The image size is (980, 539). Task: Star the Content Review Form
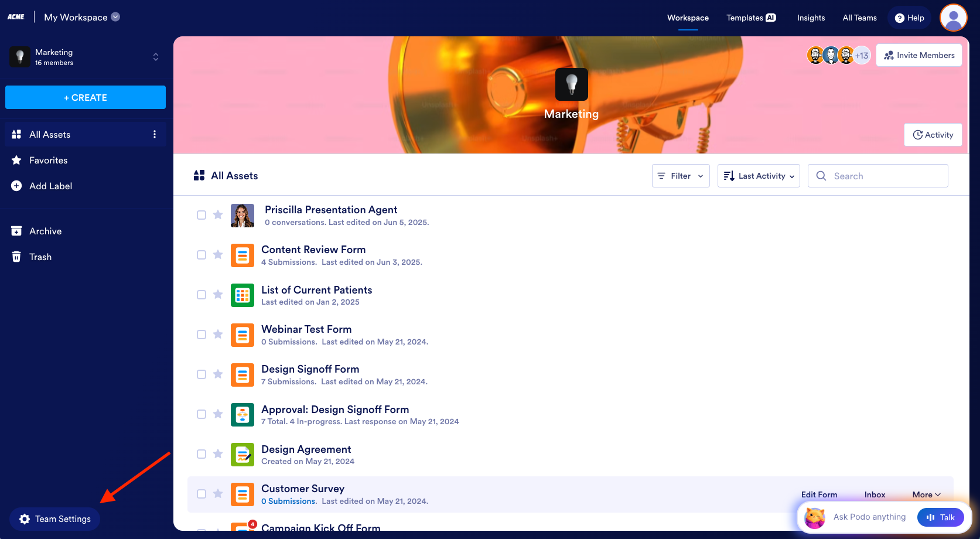218,254
